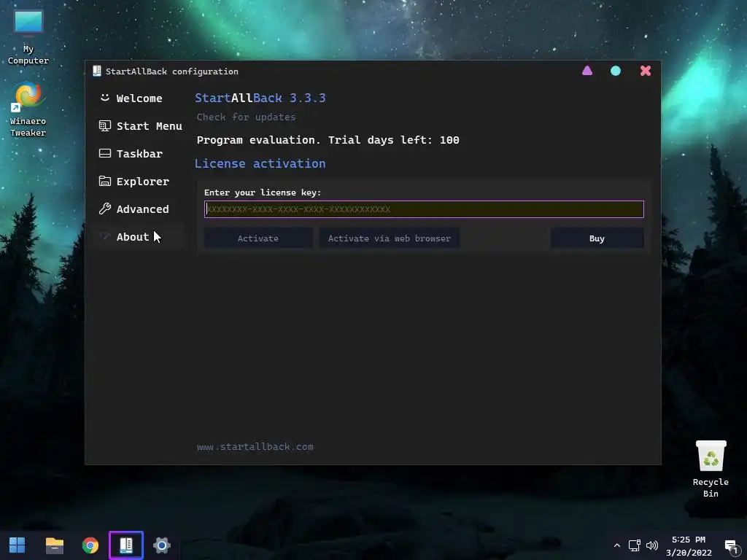
Task: Open the Advanced settings section
Action: tap(139, 209)
